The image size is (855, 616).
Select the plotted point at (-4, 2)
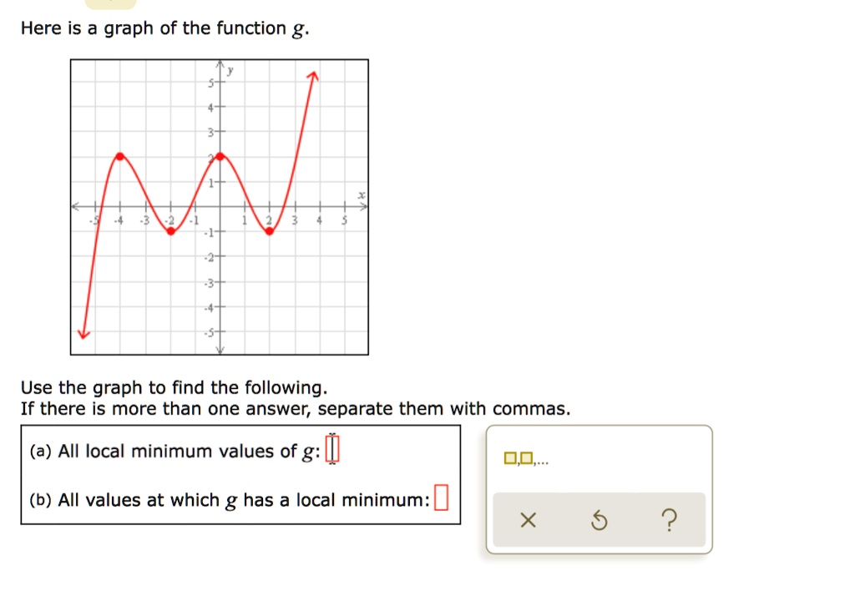pyautogui.click(x=119, y=155)
